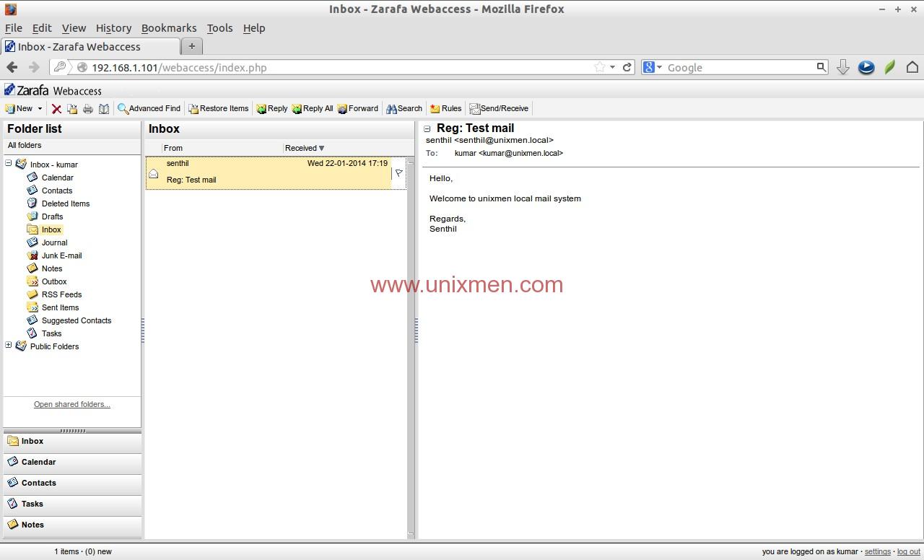Click the copy/move message toolbar icon
The width and height of the screenshot is (924, 560).
[x=72, y=109]
